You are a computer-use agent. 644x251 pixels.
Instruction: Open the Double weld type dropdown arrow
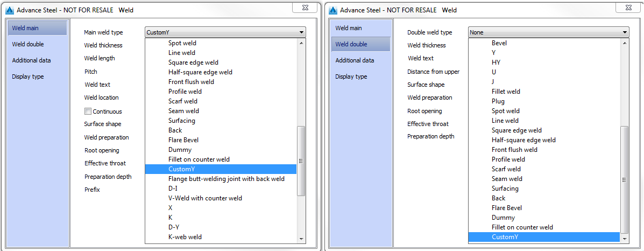click(625, 32)
